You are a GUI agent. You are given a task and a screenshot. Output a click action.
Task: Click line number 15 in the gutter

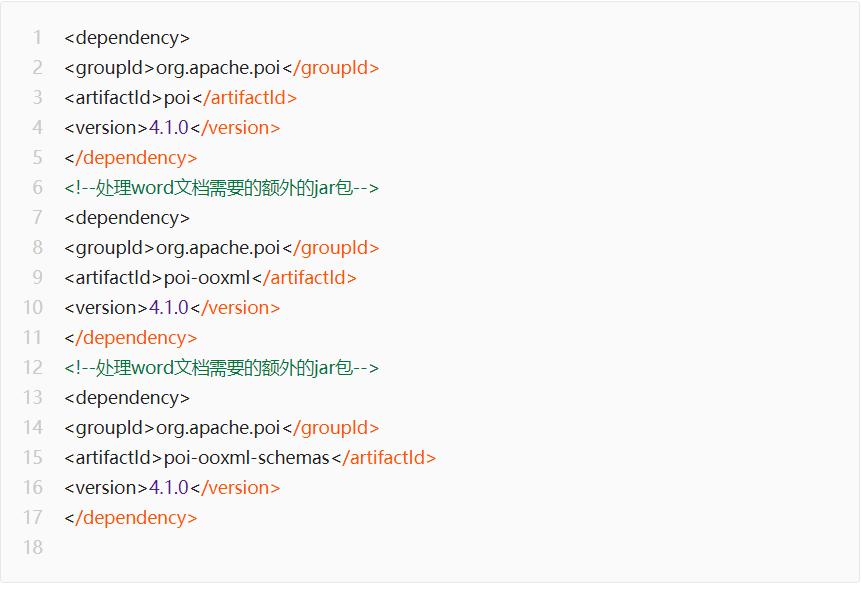click(33, 458)
